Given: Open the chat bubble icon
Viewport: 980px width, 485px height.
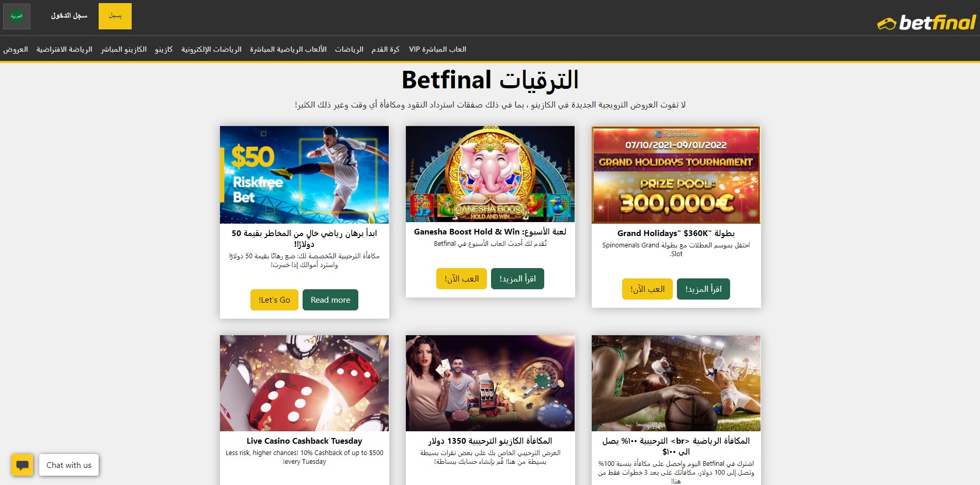Looking at the screenshot, I should coord(22,465).
